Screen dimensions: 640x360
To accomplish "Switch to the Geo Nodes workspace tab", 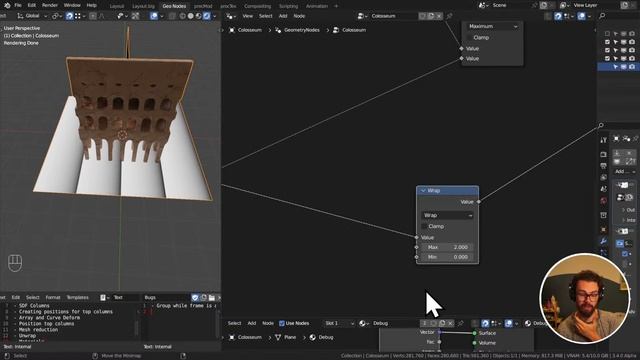I will [x=174, y=6].
